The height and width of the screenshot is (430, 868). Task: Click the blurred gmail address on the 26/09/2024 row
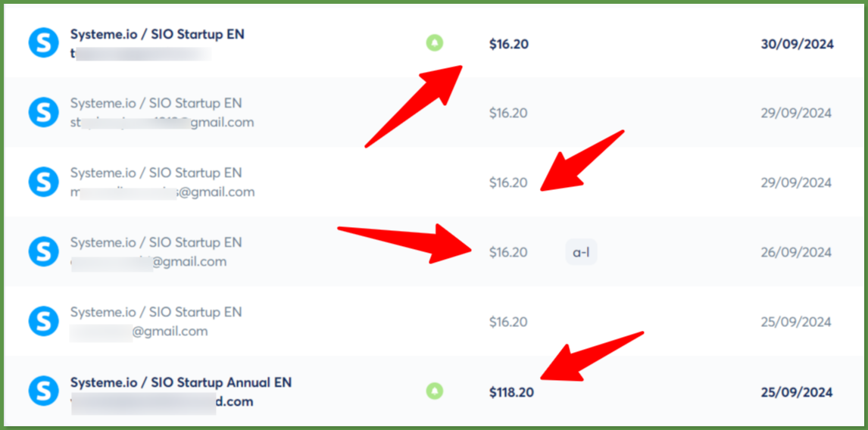148,262
